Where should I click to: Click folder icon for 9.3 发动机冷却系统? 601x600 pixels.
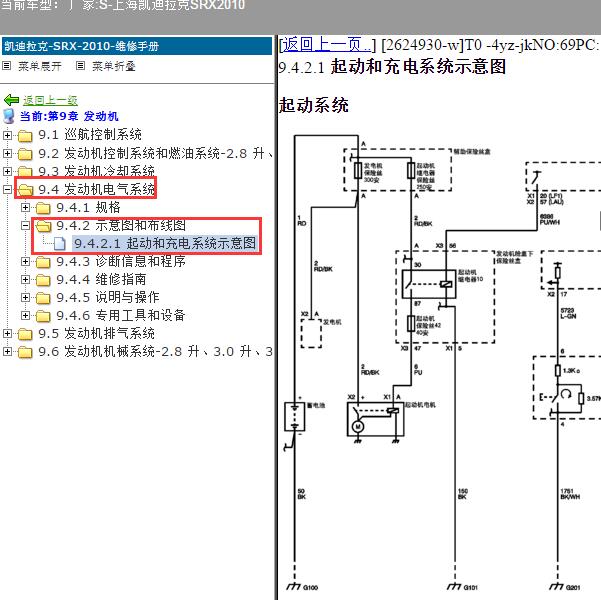coord(25,171)
